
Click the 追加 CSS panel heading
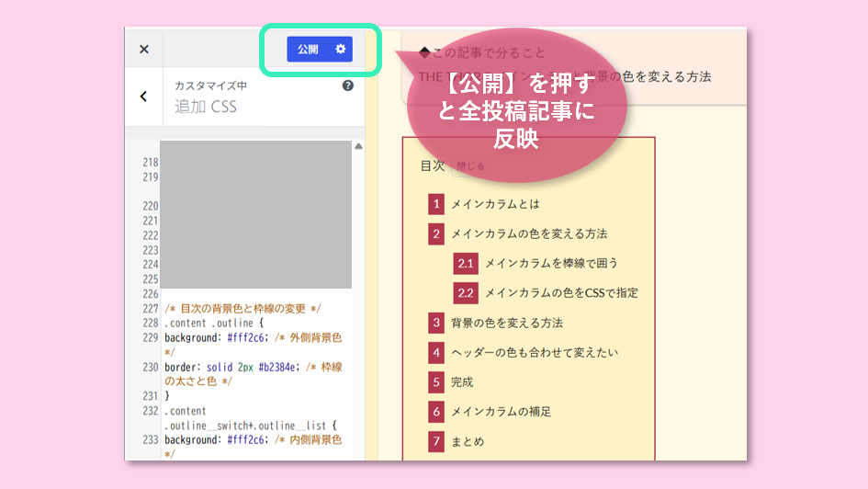206,107
